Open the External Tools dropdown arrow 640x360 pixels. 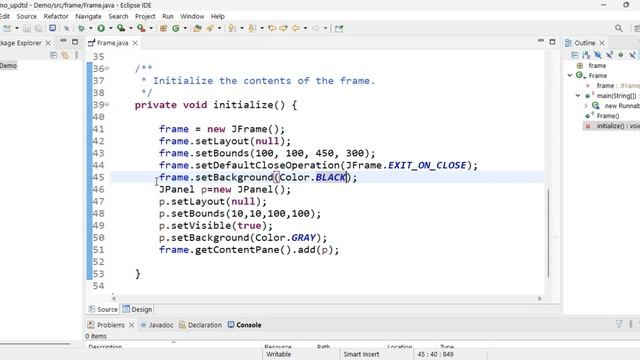click(151, 28)
